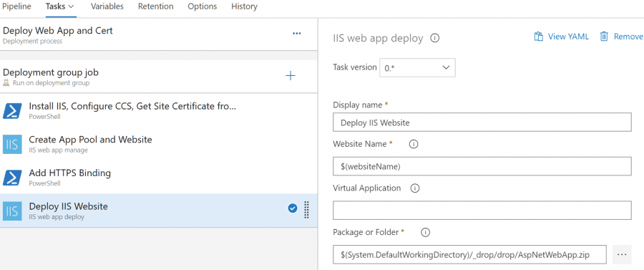Switch to the Variables tab
644x270 pixels.
coord(107,6)
